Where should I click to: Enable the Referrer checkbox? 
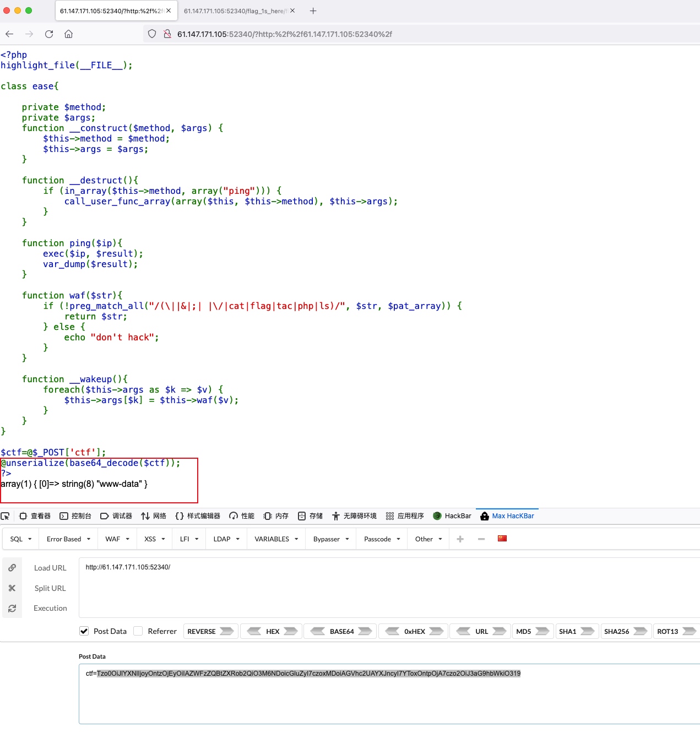(138, 631)
